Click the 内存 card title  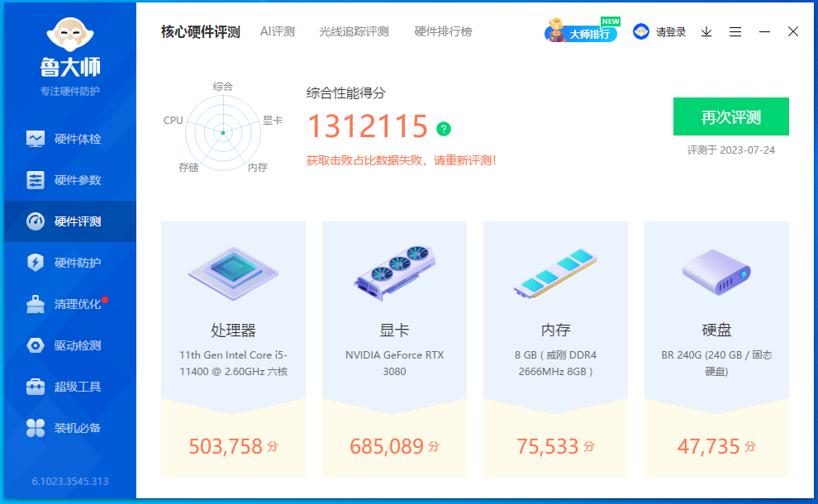(555, 330)
